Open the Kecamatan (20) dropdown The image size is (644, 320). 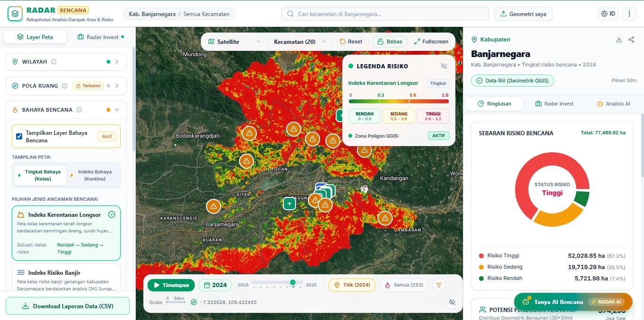300,41
